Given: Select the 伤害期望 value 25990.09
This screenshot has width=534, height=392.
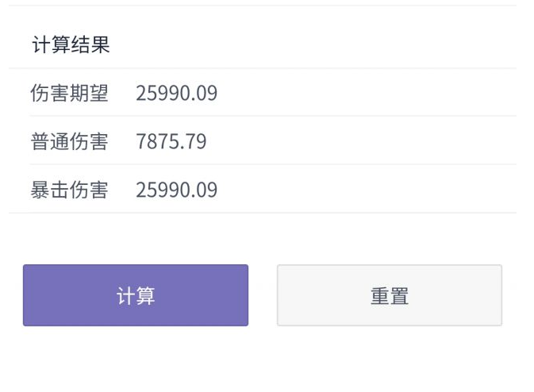Looking at the screenshot, I should (176, 94).
